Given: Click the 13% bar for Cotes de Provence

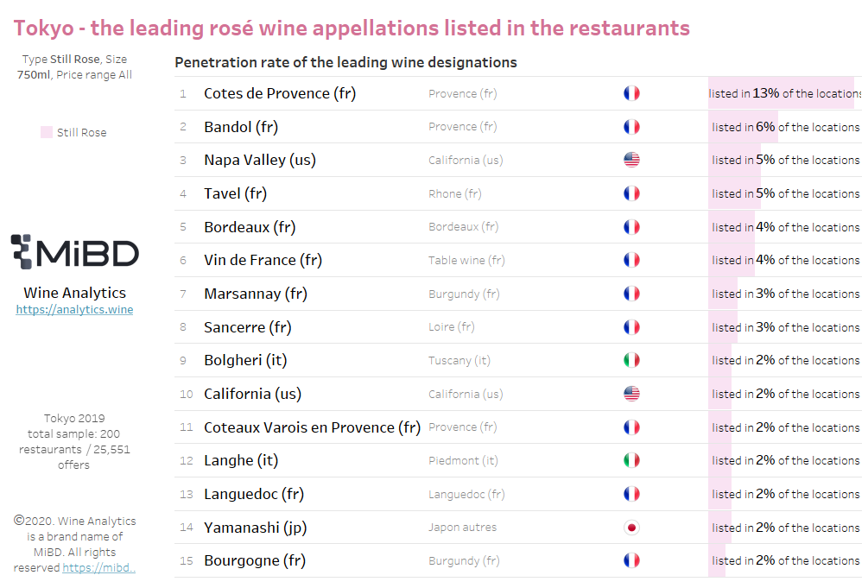Looking at the screenshot, I should [781, 93].
